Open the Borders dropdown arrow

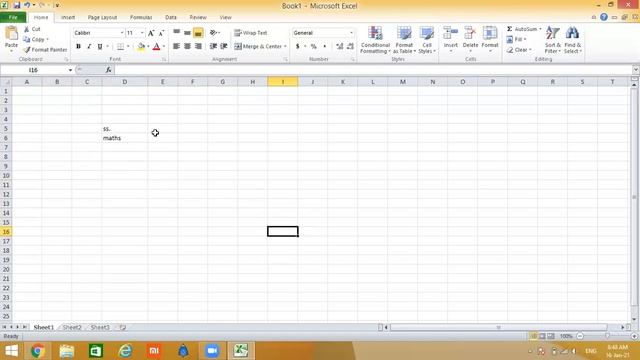[128, 47]
